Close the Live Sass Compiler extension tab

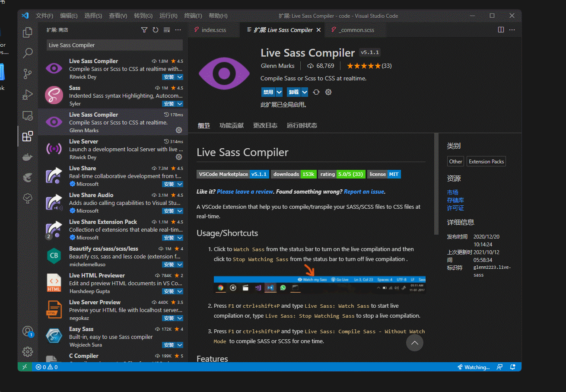[318, 30]
